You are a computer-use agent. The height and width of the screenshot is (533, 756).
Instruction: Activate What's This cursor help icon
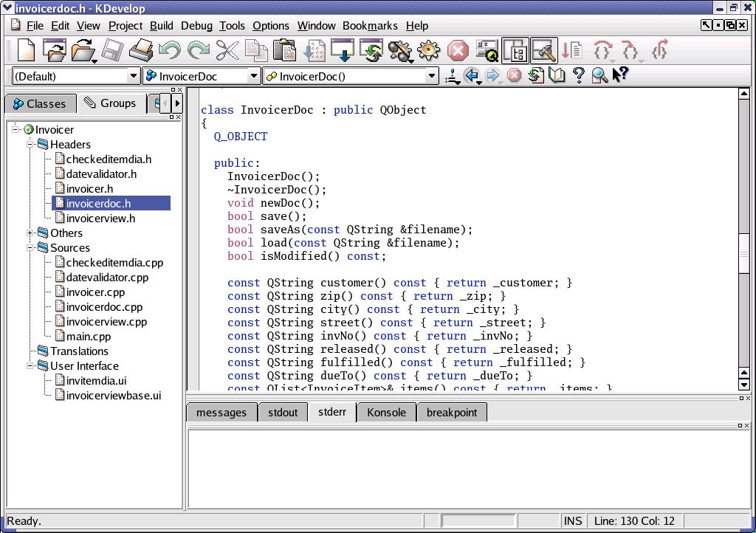(620, 75)
